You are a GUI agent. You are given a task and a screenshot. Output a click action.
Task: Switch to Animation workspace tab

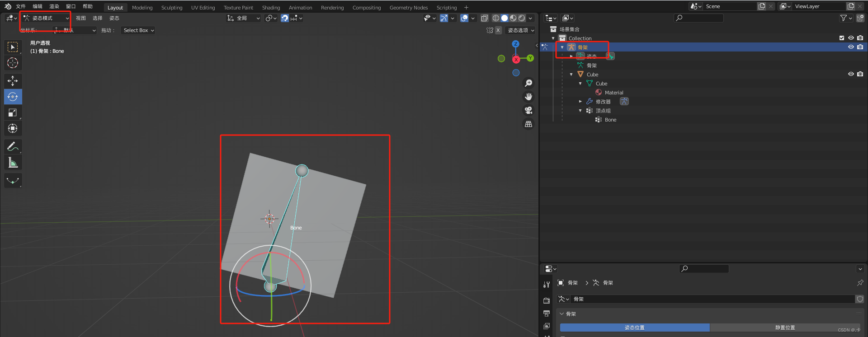pos(300,8)
